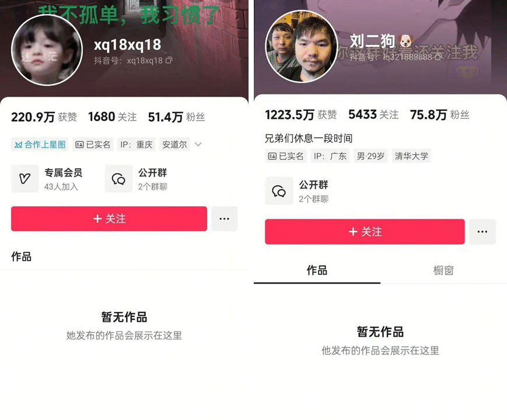Open the right profile's three-dot more button
This screenshot has height=420, width=507.
pos(482,232)
